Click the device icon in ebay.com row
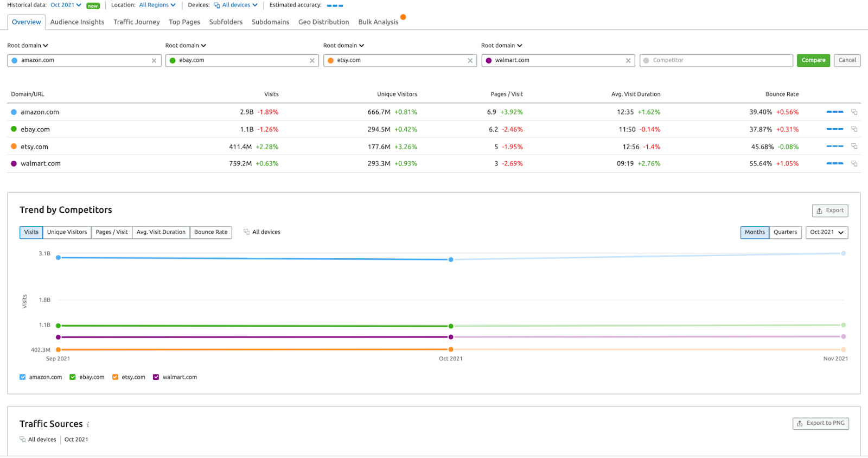Image resolution: width=868 pixels, height=458 pixels. point(854,129)
